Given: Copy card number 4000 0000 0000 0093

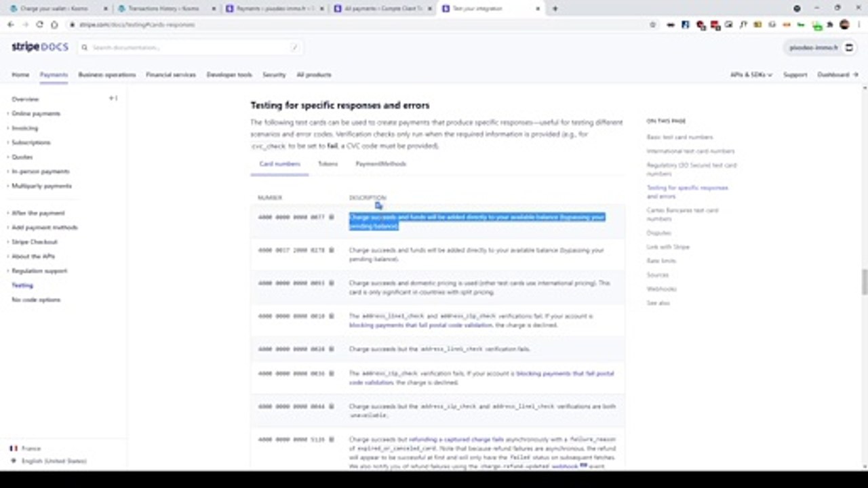Looking at the screenshot, I should [x=332, y=283].
